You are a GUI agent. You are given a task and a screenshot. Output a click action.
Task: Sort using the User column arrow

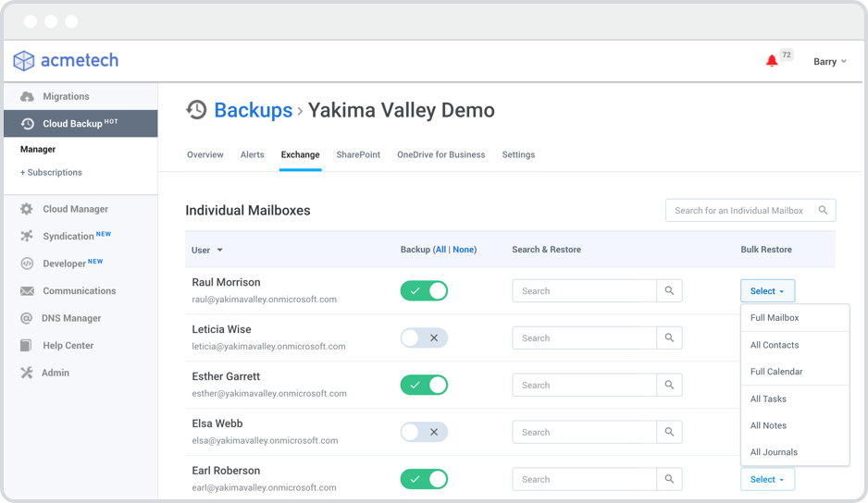pos(219,251)
